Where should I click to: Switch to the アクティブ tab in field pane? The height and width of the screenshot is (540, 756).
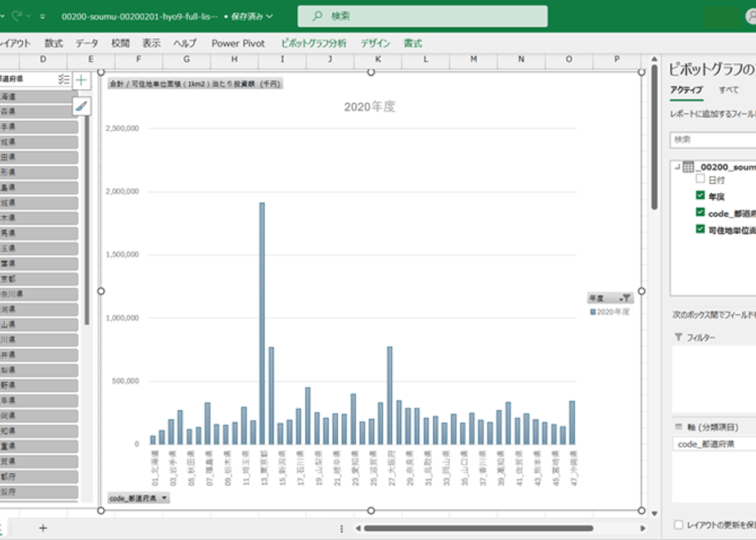686,90
